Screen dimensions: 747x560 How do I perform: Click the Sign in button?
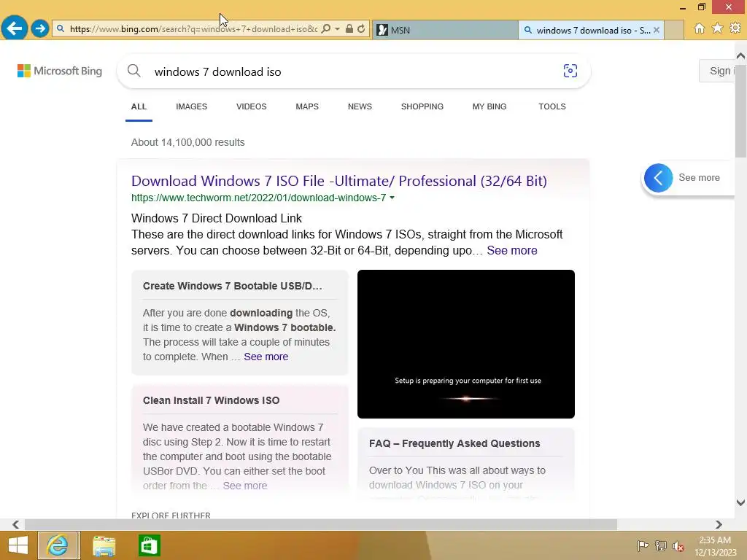(x=718, y=71)
